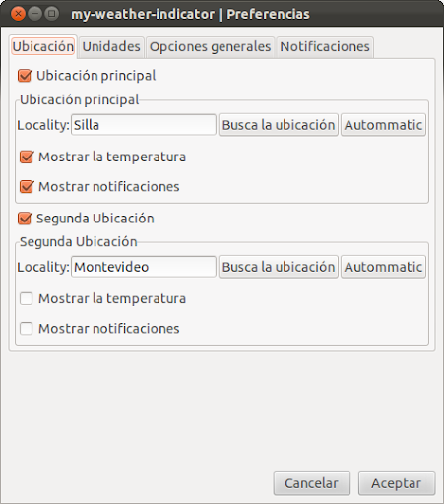444x504 pixels.
Task: Click the Locality field containing Montevideo
Action: pyautogui.click(x=144, y=267)
